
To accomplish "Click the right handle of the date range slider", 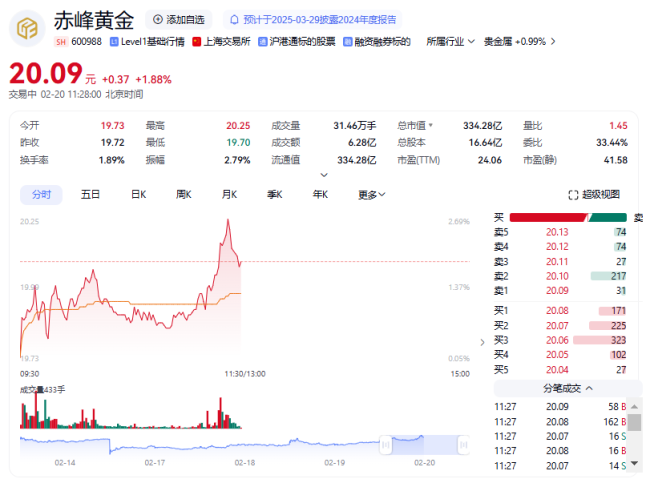I will (463, 445).
